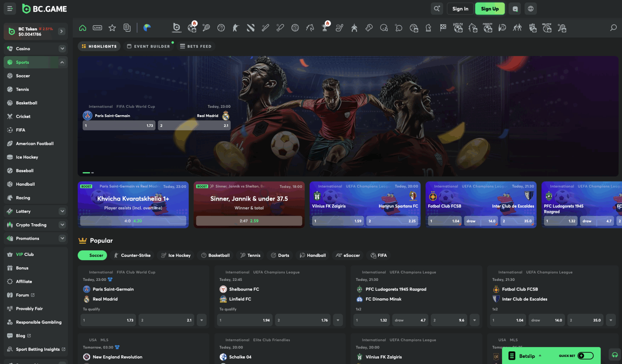
Task: Toggle the Quick Bet switch
Action: (x=586, y=356)
